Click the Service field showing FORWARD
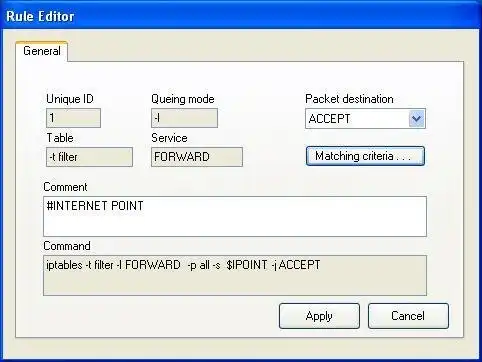The height and width of the screenshot is (362, 482). tap(197, 157)
